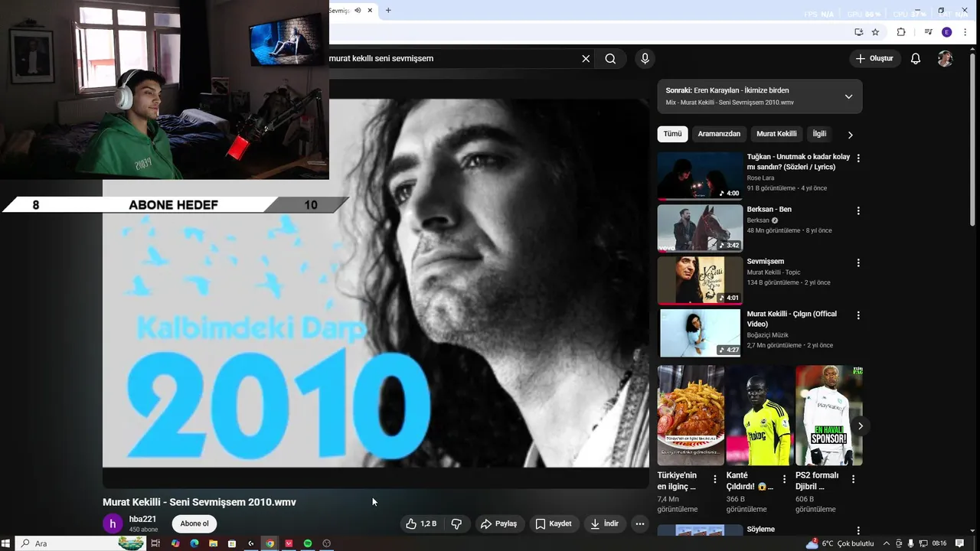Open the YouTube account avatar menu
The height and width of the screenshot is (551, 980).
click(x=946, y=58)
